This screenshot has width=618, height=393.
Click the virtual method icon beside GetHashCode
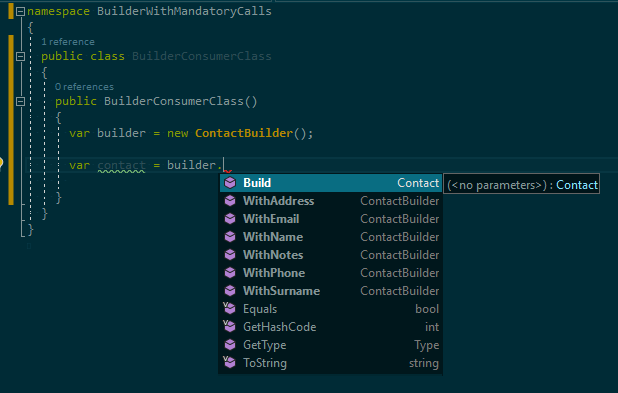(229, 327)
